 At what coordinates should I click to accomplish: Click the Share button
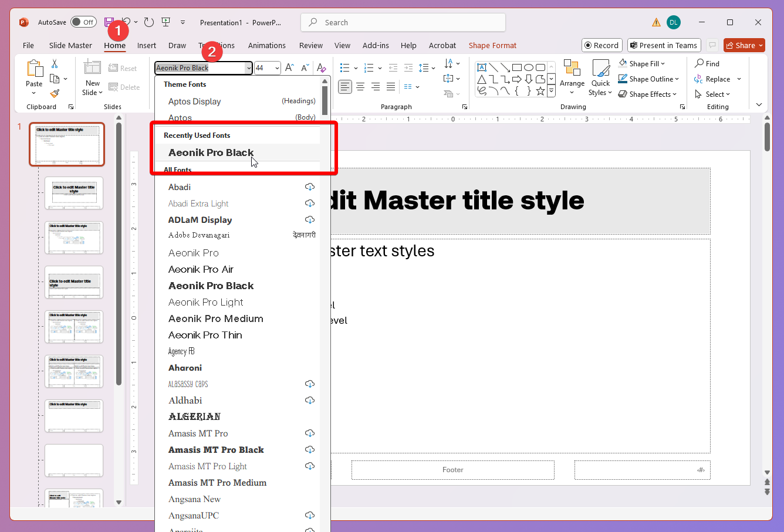pos(745,45)
